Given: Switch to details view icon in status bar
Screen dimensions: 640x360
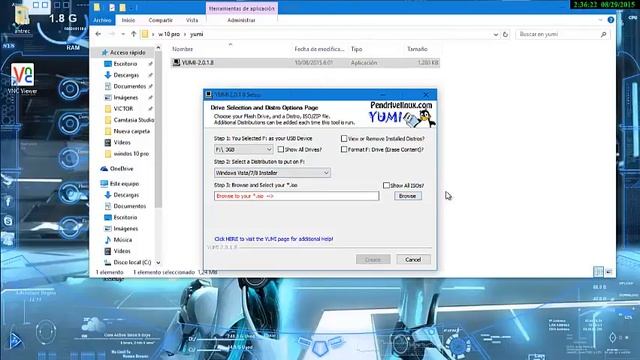Looking at the screenshot, I should coord(598,272).
